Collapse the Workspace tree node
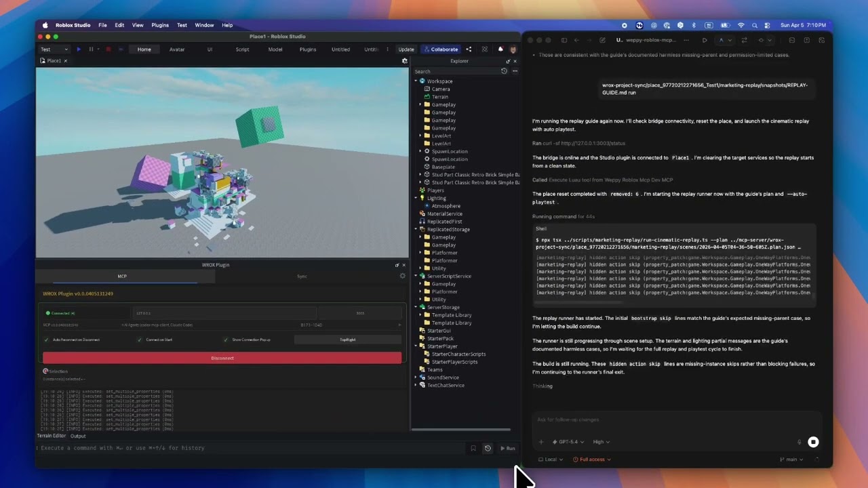The height and width of the screenshot is (488, 868). [416, 81]
